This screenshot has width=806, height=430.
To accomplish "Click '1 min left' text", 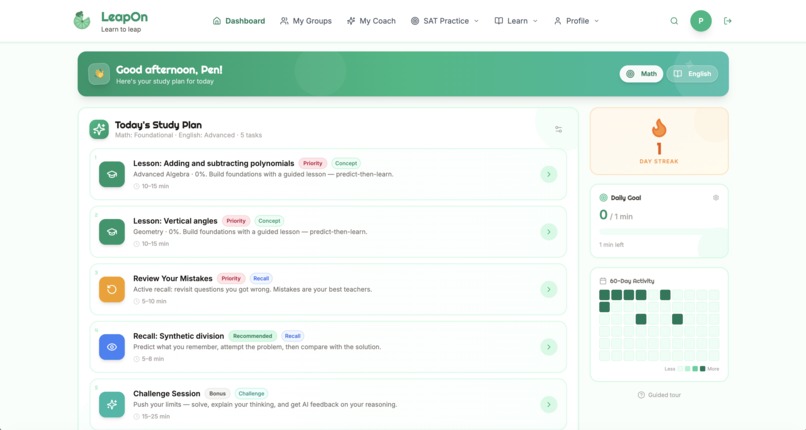I will (x=611, y=245).
